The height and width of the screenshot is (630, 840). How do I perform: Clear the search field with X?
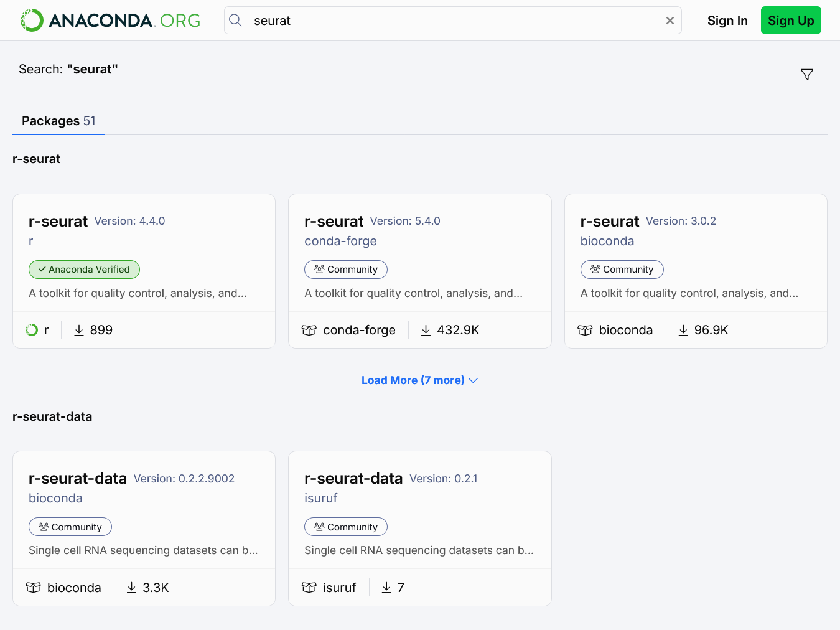670,21
